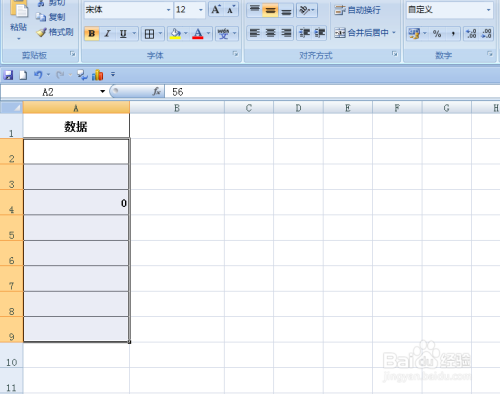500x394 pixels.
Task: Align text left
Action: point(255,33)
